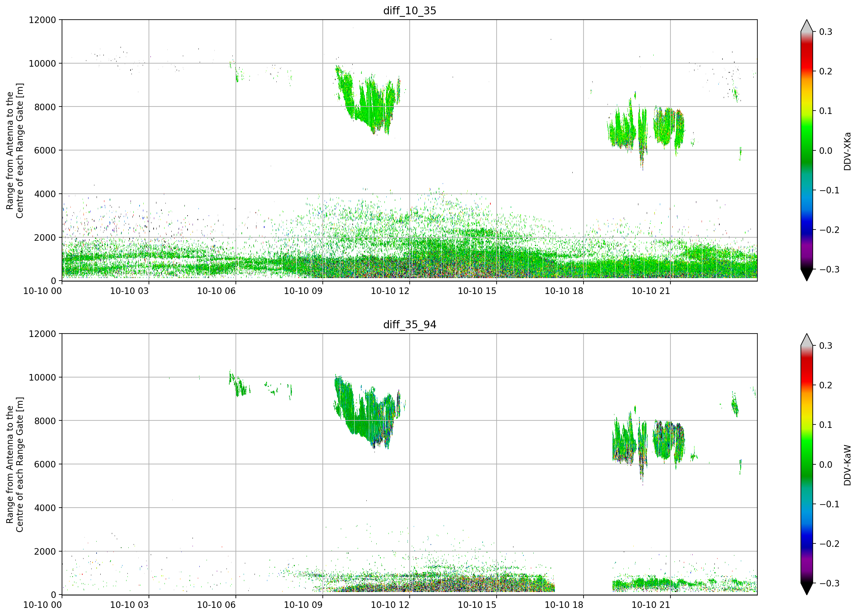Click the 10-10 06 x-tick under the diff_35_94 plot

coord(217,605)
